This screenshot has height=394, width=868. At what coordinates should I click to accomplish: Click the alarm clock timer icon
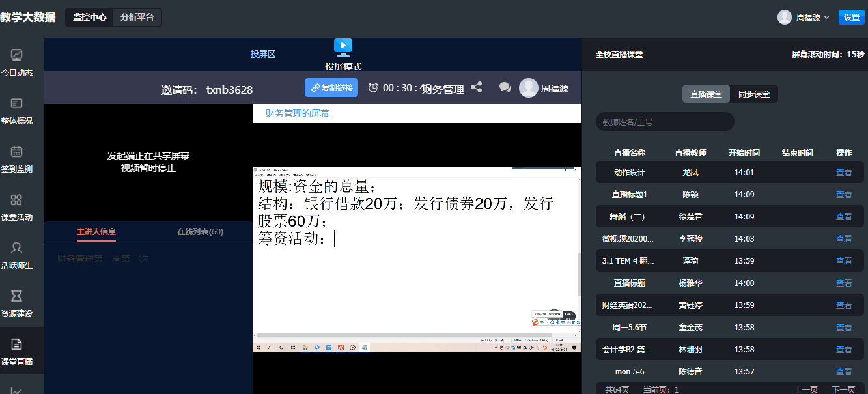point(373,88)
